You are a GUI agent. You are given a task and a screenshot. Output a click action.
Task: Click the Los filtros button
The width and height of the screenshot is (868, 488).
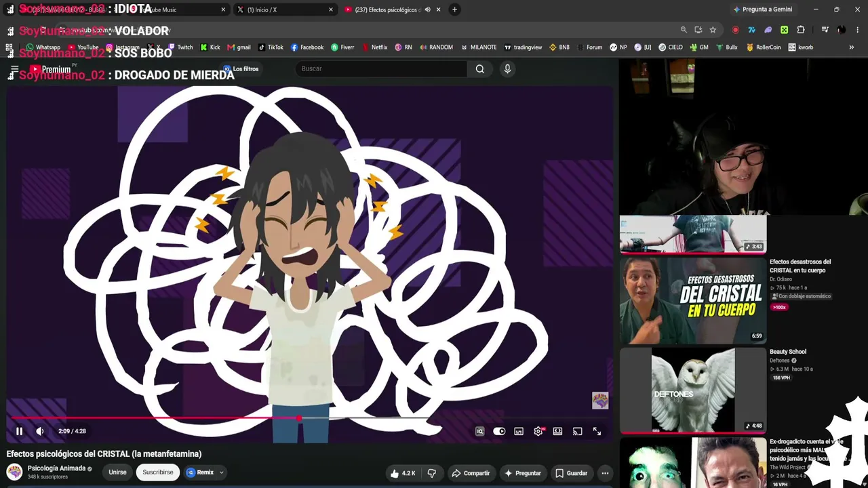(241, 68)
